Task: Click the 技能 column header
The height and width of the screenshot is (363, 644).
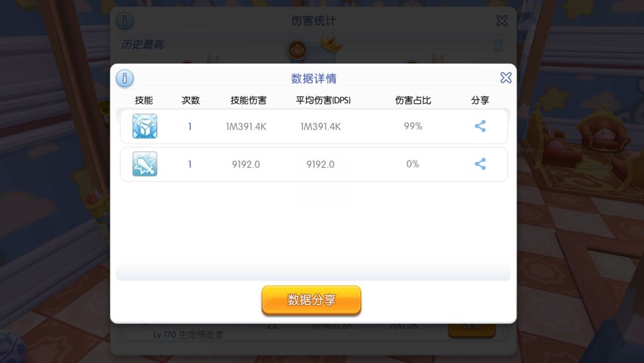Action: (x=144, y=100)
